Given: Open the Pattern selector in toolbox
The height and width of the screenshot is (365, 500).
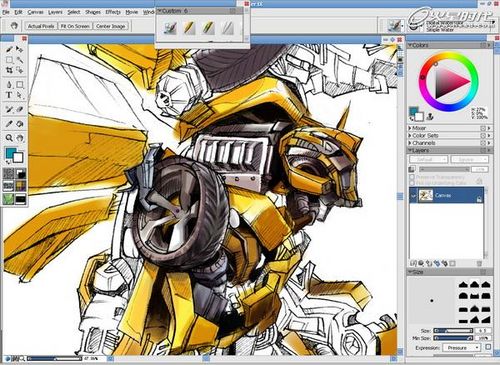Looking at the screenshot, I should (8, 186).
